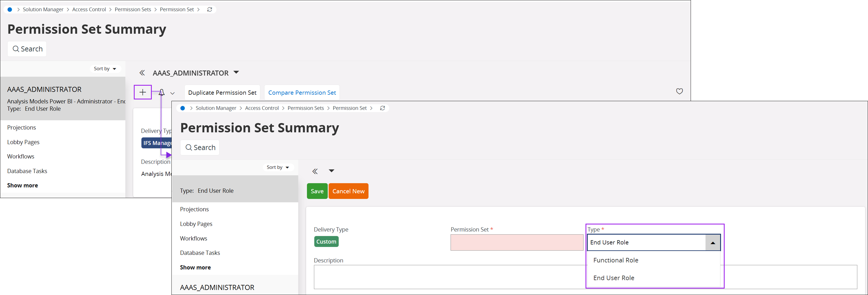Open record selector arrow in front window
Image resolution: width=868 pixels, height=295 pixels.
point(332,171)
